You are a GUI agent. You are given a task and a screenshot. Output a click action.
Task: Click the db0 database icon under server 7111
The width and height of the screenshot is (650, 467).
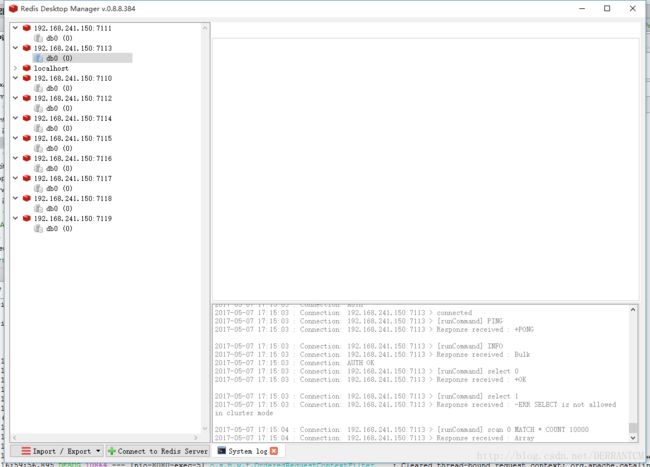(38, 38)
